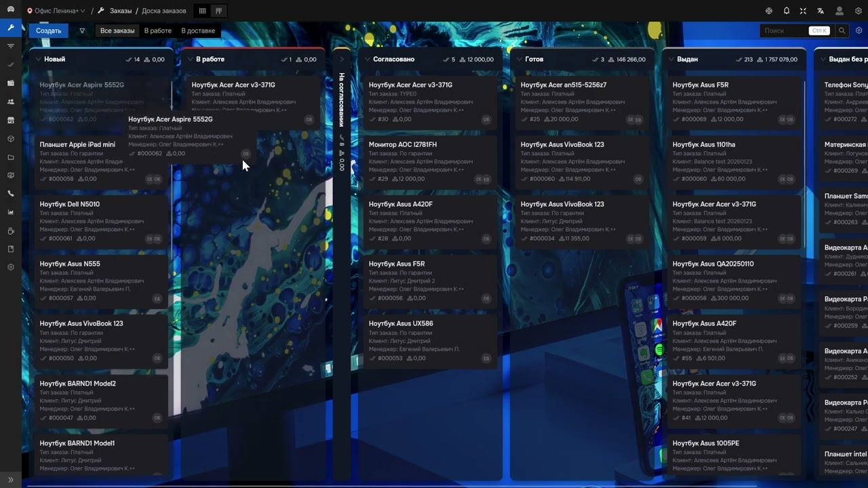The width and height of the screenshot is (868, 488).
Task: Go to Заказы breadcrumb
Action: (121, 11)
